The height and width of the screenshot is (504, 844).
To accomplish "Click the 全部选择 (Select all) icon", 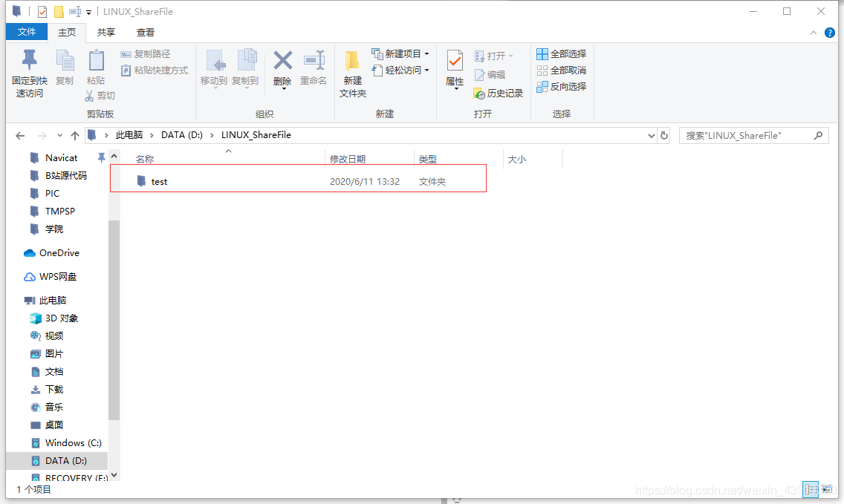I will point(542,53).
